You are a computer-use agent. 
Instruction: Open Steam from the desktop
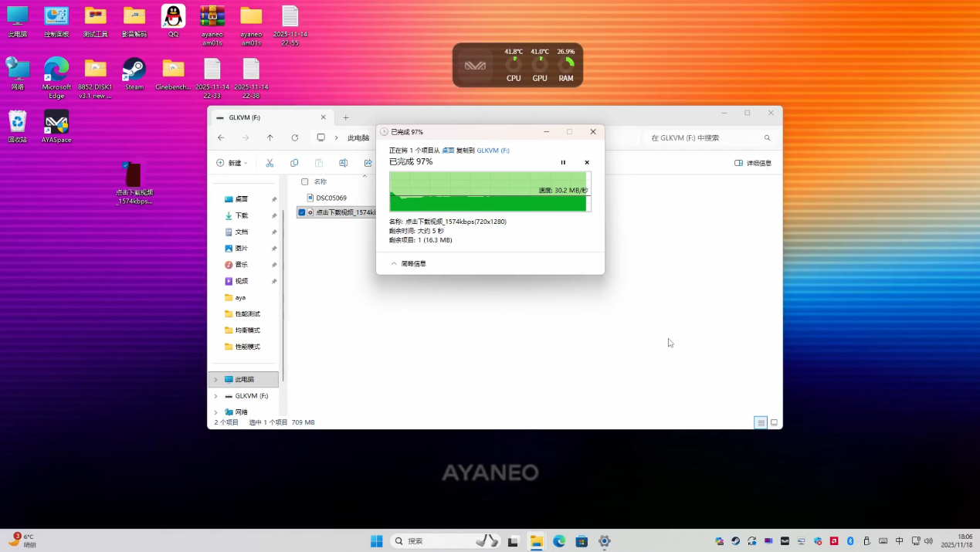tap(134, 73)
